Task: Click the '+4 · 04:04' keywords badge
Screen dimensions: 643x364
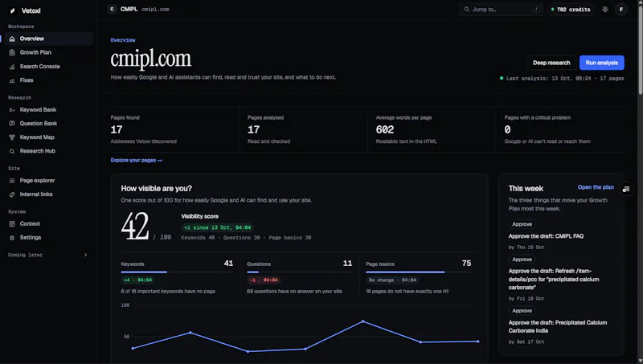Action: click(x=137, y=280)
